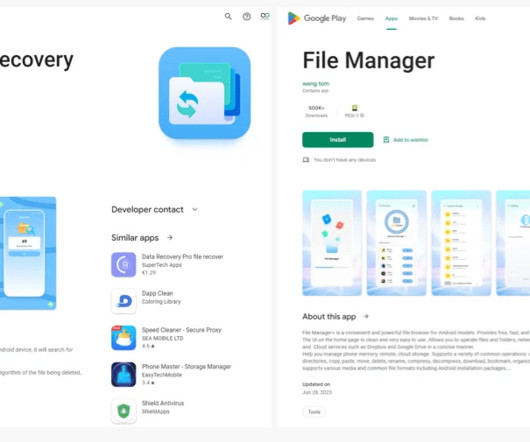
Task: Click the Add to wishlist bookmark icon
Action: (386, 140)
